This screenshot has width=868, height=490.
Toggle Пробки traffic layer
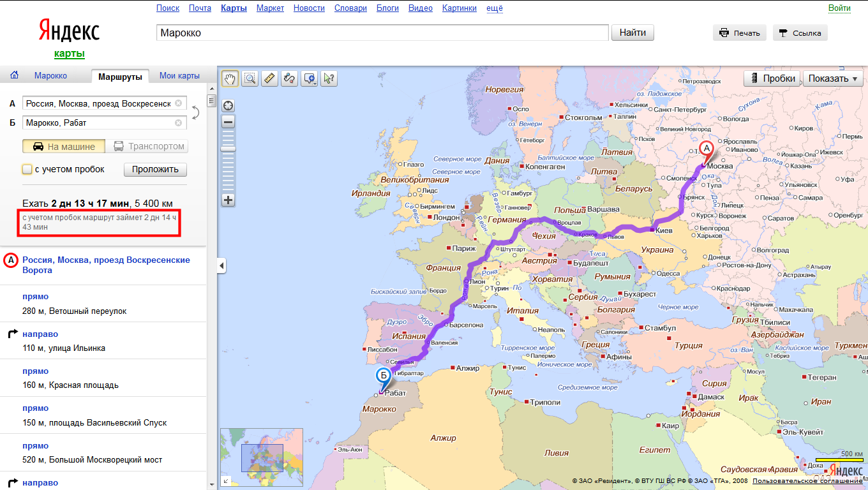(x=772, y=78)
